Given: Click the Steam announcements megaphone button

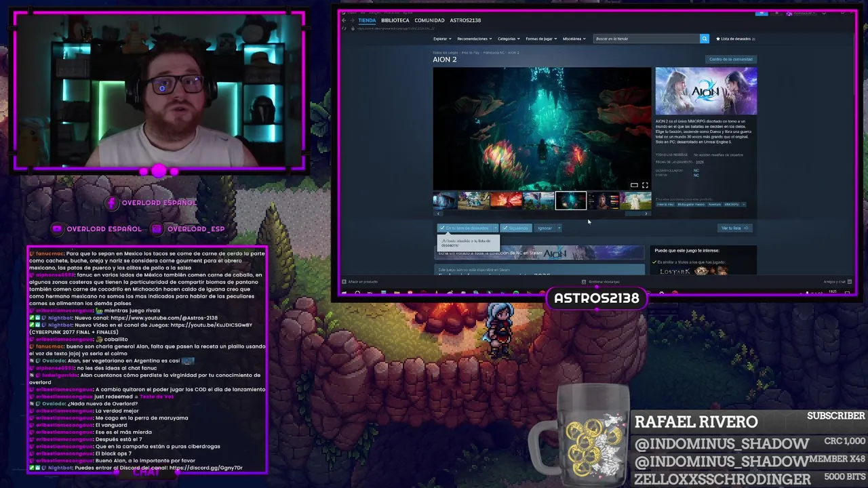Looking at the screenshot, I should click(x=762, y=12).
